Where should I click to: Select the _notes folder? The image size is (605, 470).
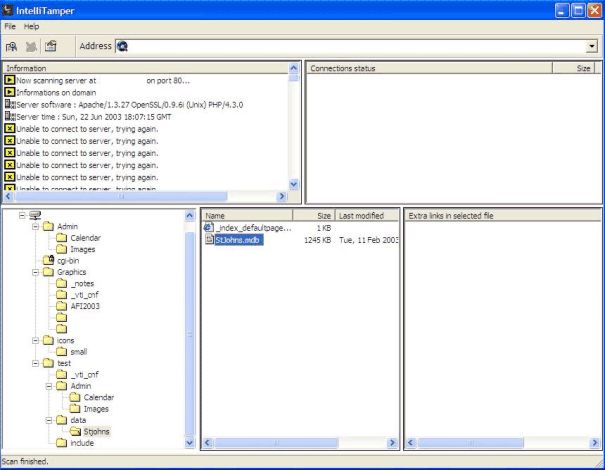[82, 283]
